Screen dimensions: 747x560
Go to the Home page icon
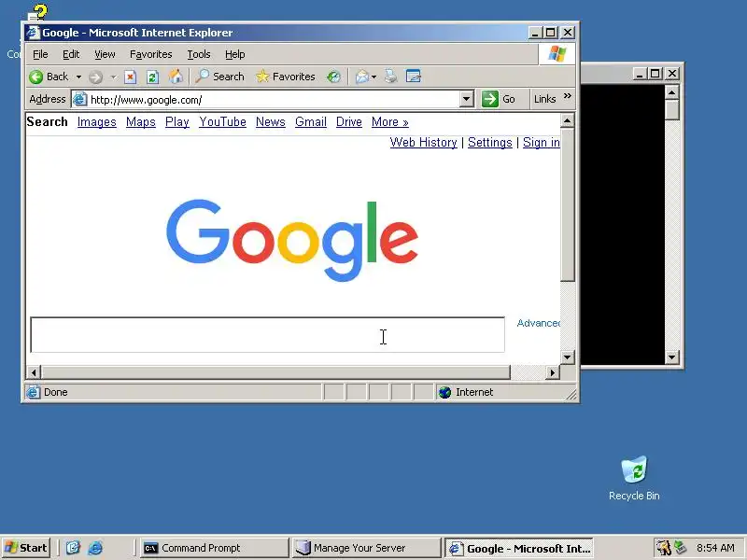(x=176, y=77)
